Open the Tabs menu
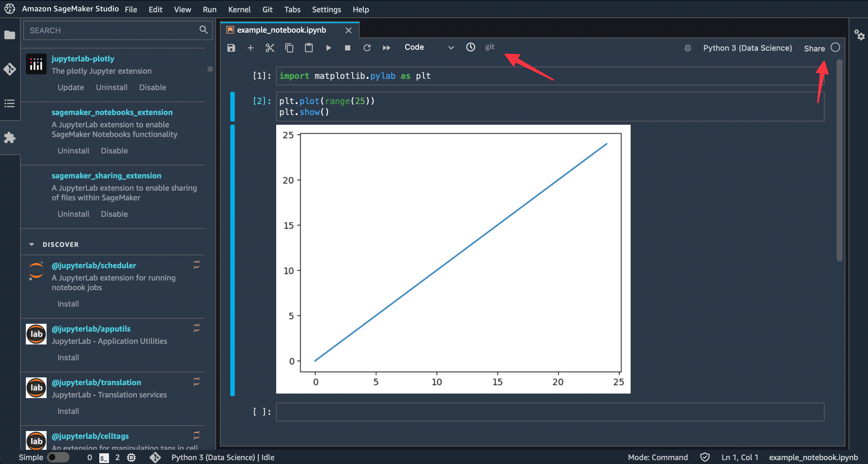 tap(292, 9)
